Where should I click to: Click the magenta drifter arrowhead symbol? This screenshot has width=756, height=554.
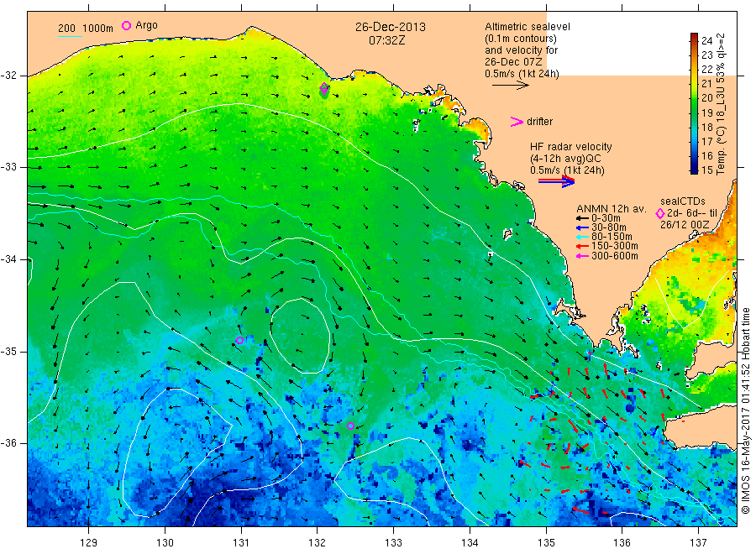517,122
